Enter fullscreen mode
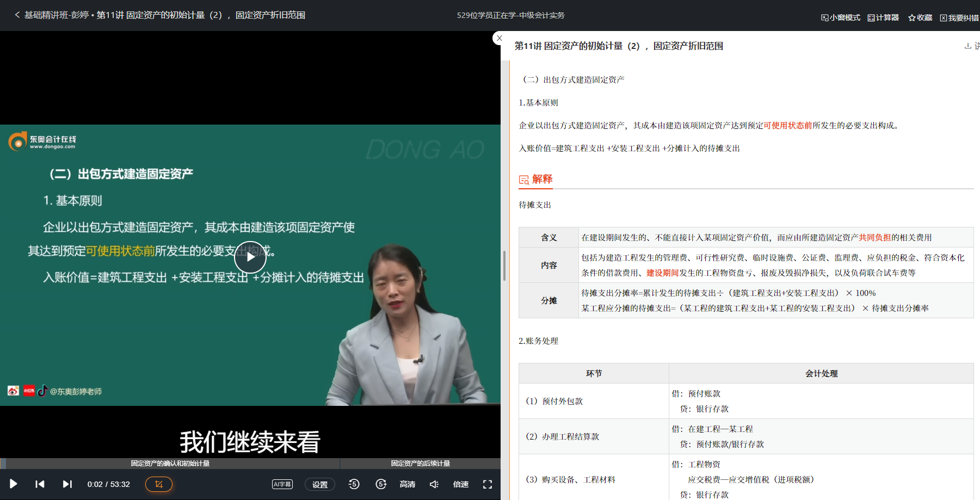The image size is (980, 500). click(487, 484)
